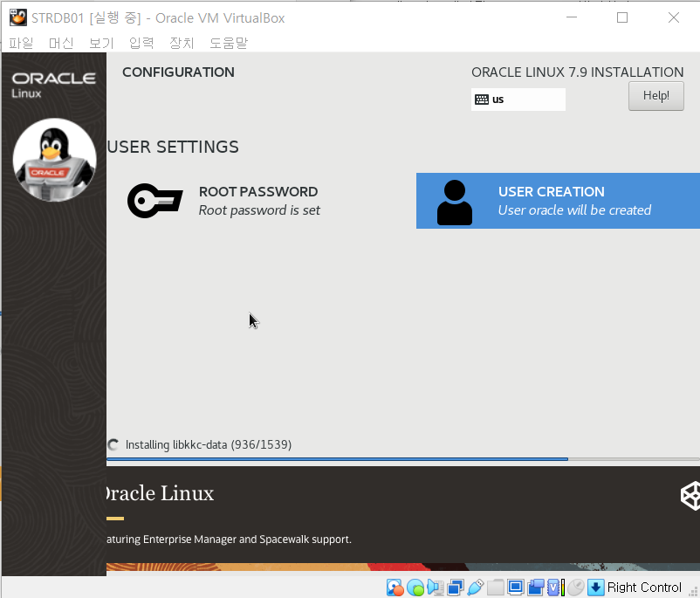Click the Right Control host key label
700x598 pixels.
click(x=644, y=588)
